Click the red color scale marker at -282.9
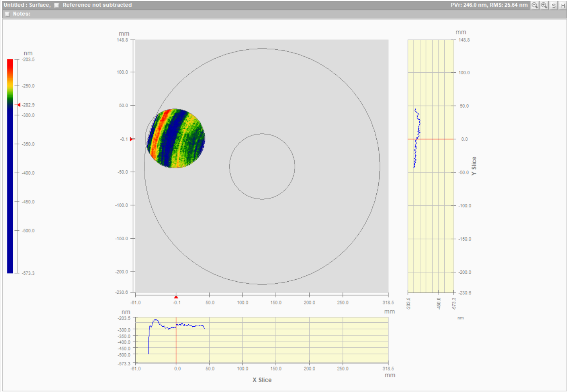The image size is (568, 392). (x=18, y=105)
